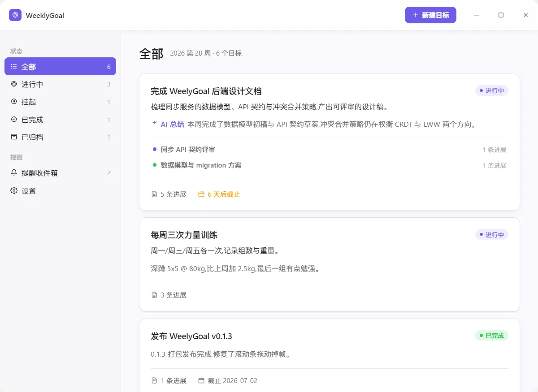Click the 挂起 pause icon in sidebar
The width and height of the screenshot is (538, 392).
(x=14, y=102)
